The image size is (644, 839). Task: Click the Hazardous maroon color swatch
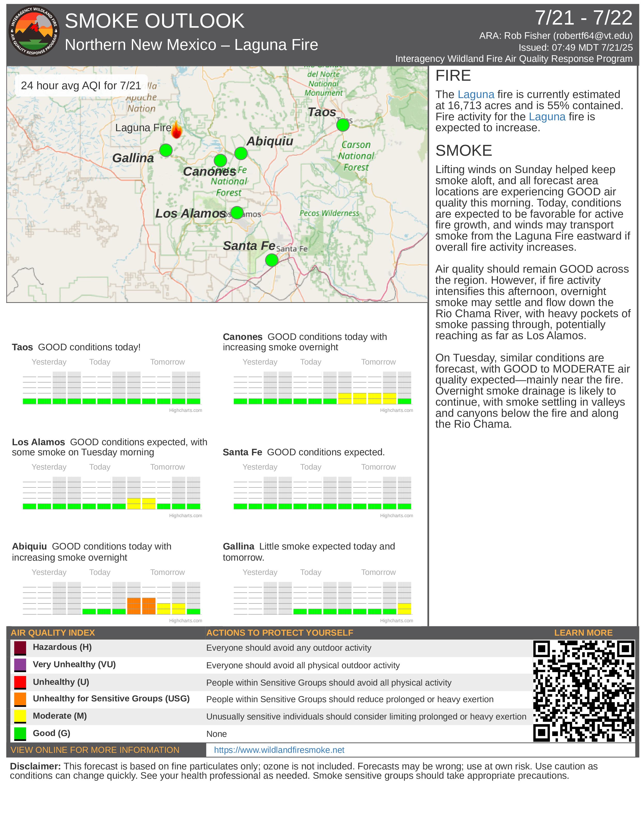pos(20,648)
